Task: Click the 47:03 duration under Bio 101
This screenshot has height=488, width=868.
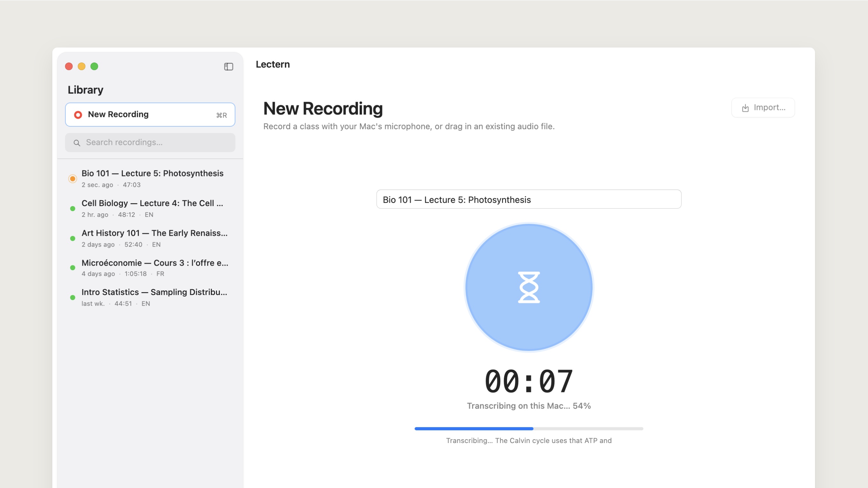Action: (x=131, y=185)
